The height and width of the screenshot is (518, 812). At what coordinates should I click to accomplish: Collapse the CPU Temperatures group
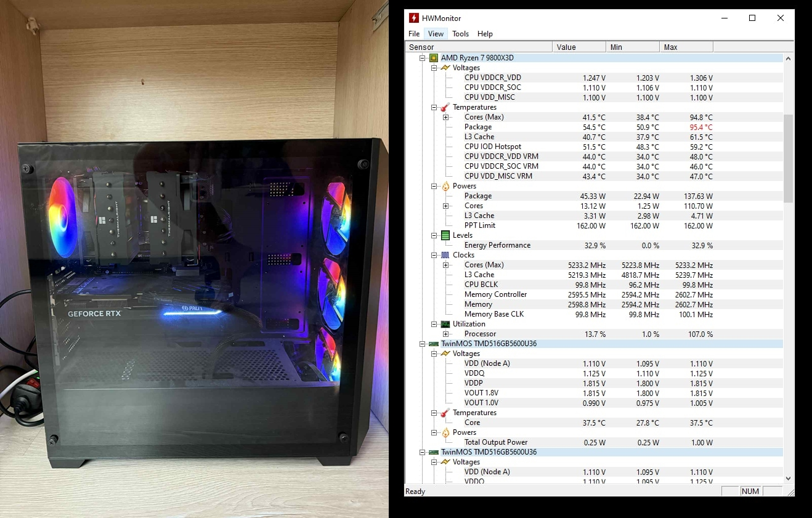[434, 107]
